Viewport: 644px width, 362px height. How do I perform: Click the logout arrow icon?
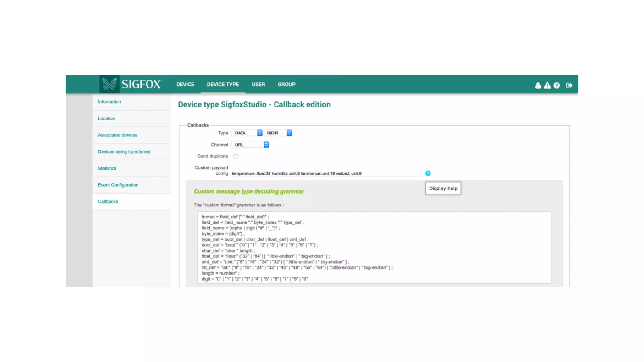click(569, 85)
